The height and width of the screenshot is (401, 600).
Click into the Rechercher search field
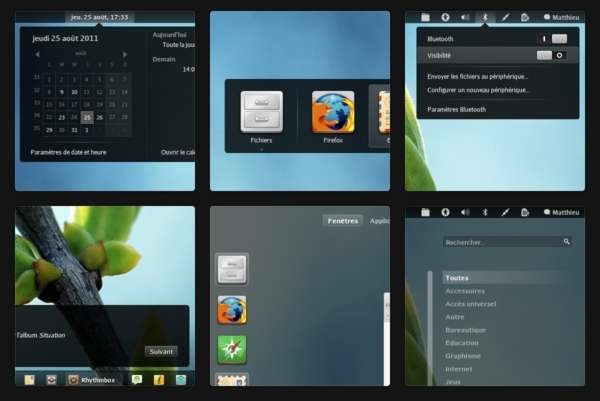(507, 242)
